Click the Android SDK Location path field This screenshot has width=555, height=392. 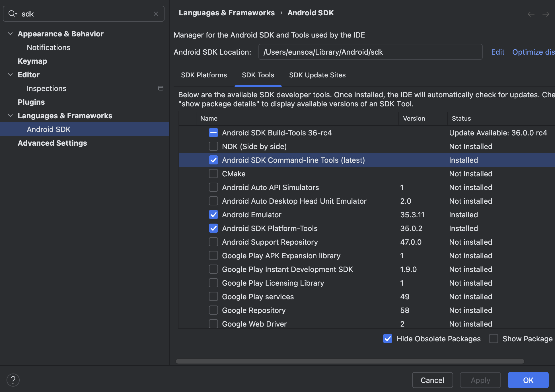(370, 52)
